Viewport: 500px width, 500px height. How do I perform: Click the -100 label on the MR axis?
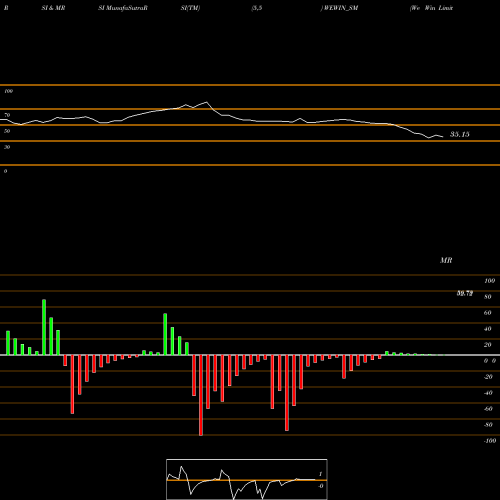490,441
